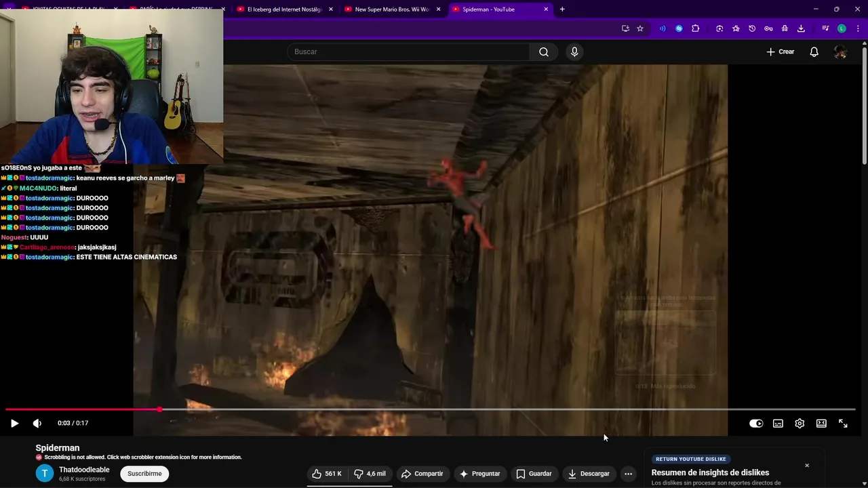Click the Spiderman video title

click(58, 448)
